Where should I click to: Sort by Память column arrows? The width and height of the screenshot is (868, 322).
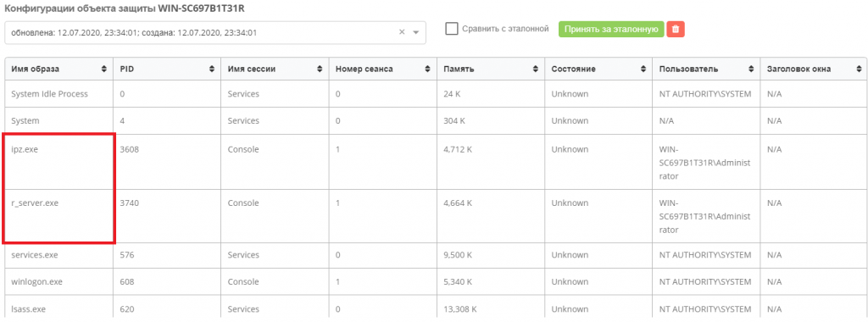click(x=535, y=69)
